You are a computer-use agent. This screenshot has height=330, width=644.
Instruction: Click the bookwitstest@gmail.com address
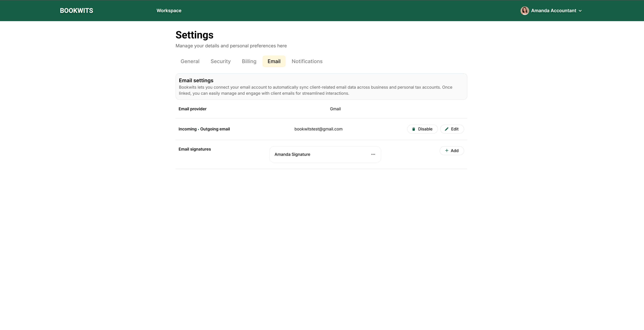point(318,129)
